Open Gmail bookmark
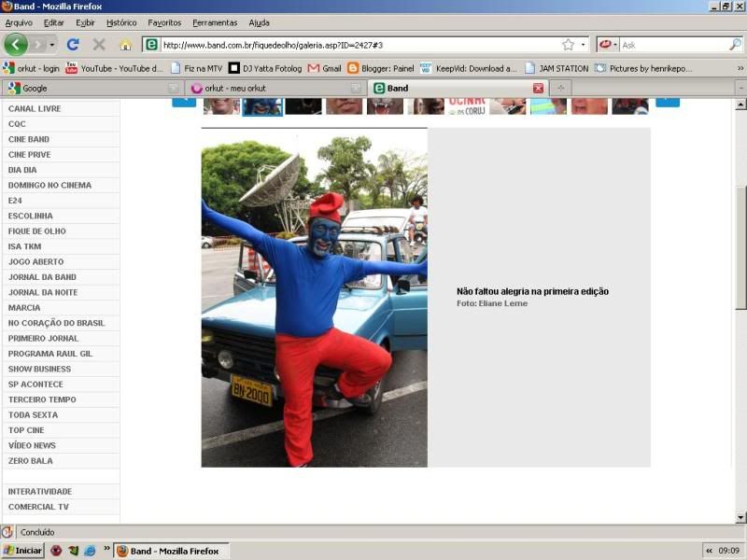 click(x=325, y=68)
